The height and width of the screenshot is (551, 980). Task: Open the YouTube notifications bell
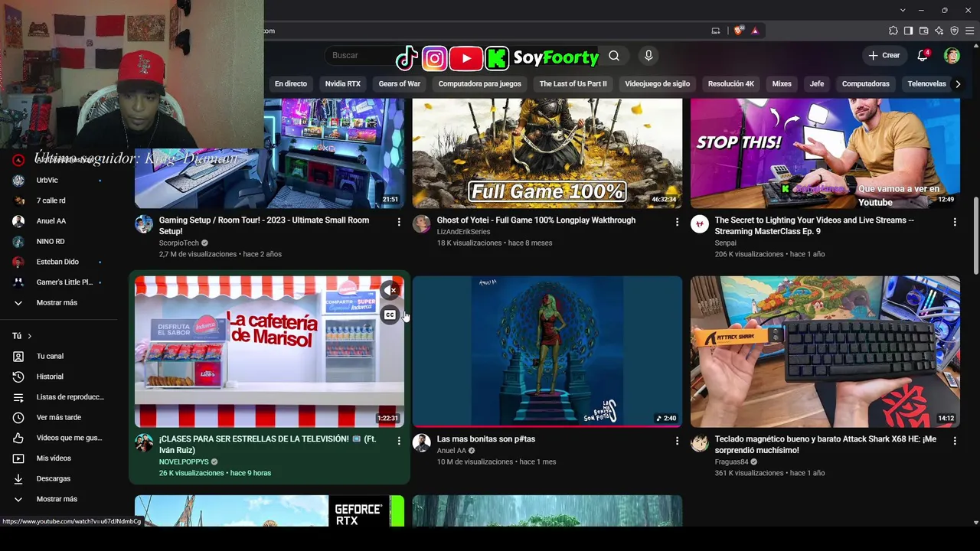coord(923,55)
